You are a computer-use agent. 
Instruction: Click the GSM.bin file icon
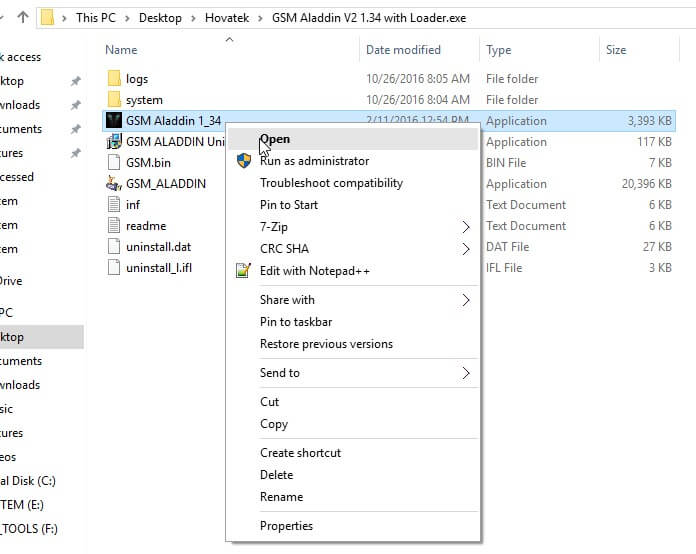click(x=114, y=162)
